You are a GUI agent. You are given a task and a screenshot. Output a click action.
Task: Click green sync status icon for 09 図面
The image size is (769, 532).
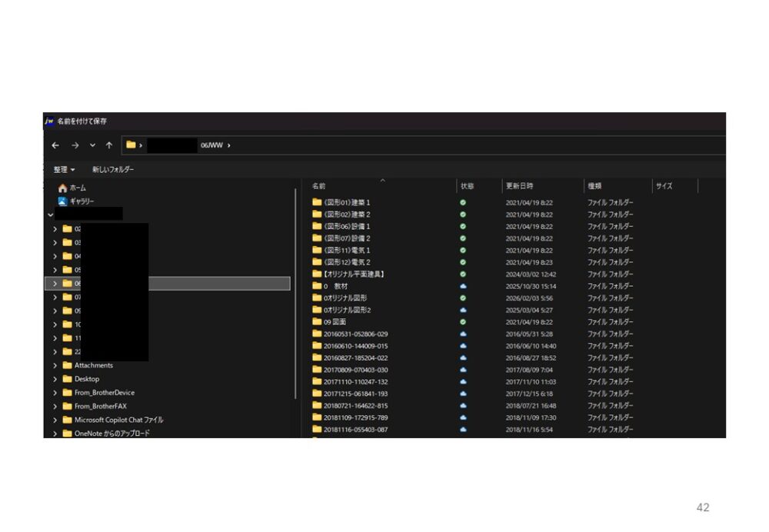[463, 322]
